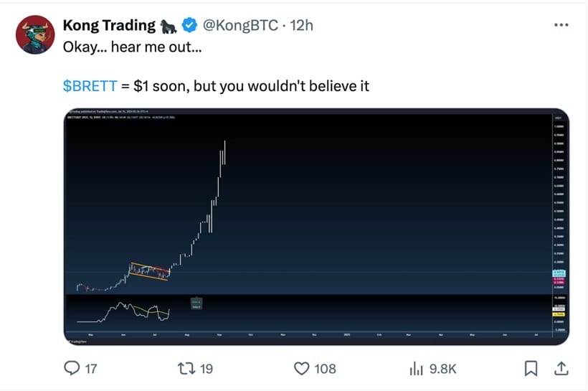
Task: Click the Kong Trading display name
Action: [109, 26]
